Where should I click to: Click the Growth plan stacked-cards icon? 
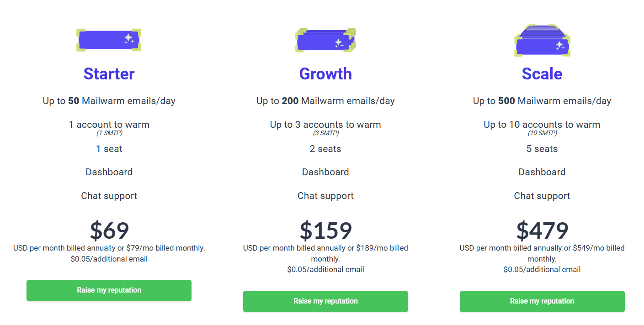point(325,41)
